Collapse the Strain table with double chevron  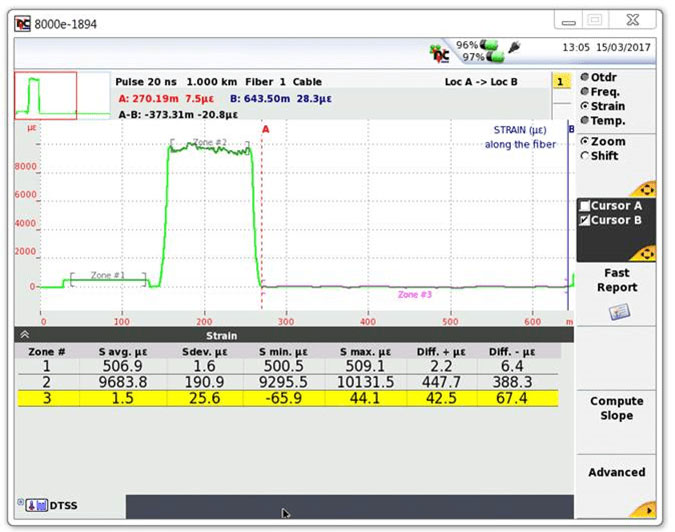(x=24, y=337)
